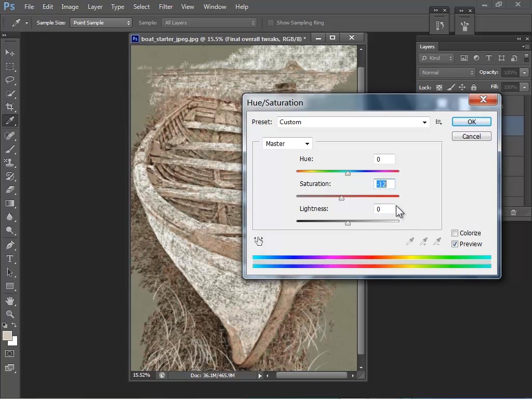Screen dimensions: 532x399
Task: Select the Pen tool
Action: pyautogui.click(x=10, y=245)
